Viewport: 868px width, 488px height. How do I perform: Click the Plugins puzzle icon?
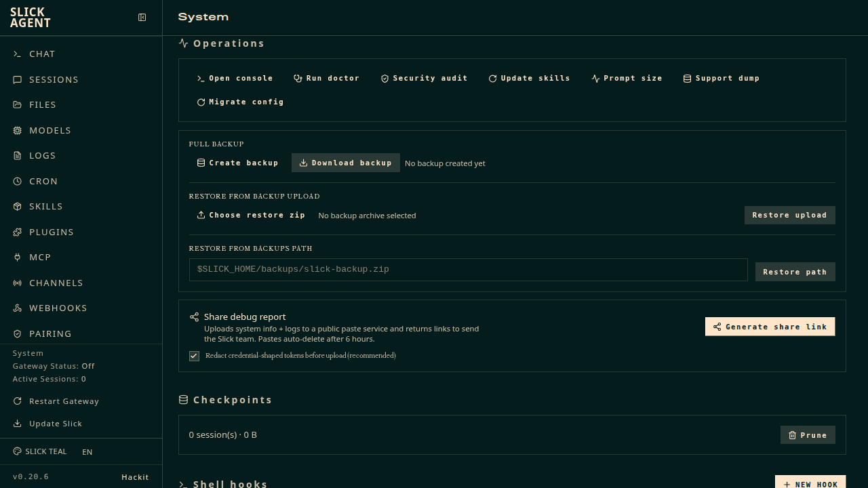18,232
